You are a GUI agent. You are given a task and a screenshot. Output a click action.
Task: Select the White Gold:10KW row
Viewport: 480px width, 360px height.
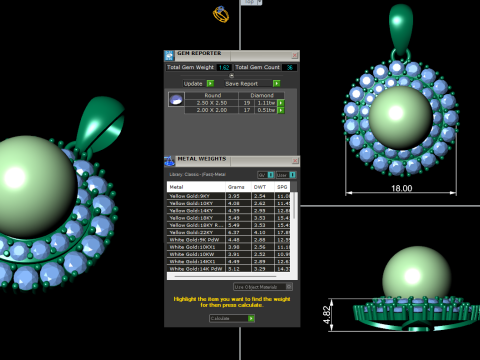tap(229, 254)
